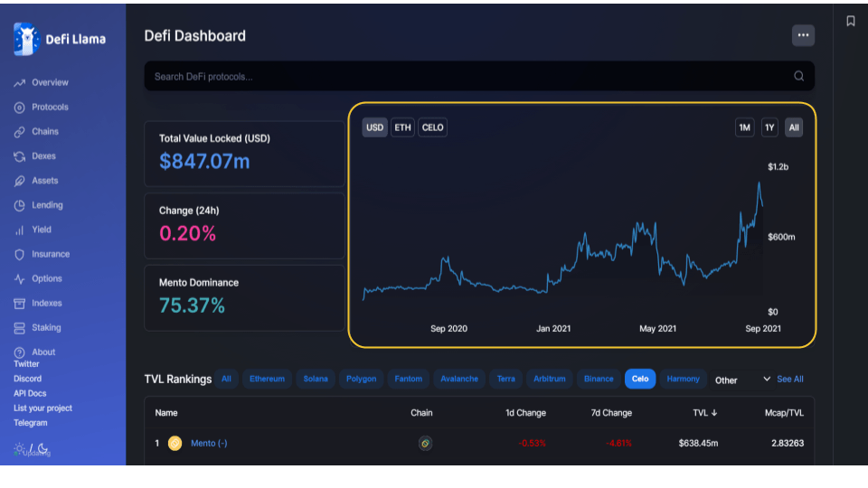Click the Protocols sidebar icon

pyautogui.click(x=19, y=108)
